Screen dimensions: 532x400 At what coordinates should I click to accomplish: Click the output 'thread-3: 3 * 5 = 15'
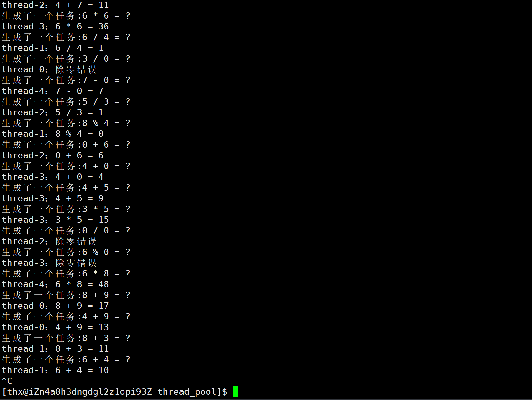point(55,220)
